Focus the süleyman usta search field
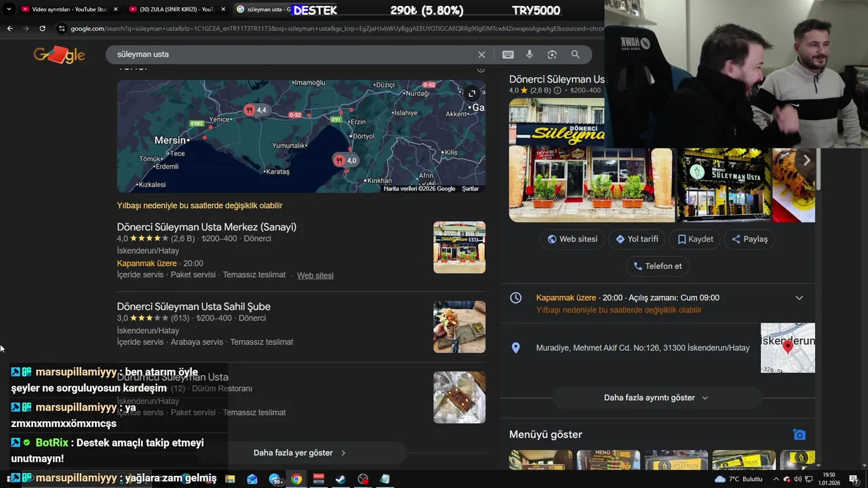 click(292, 54)
